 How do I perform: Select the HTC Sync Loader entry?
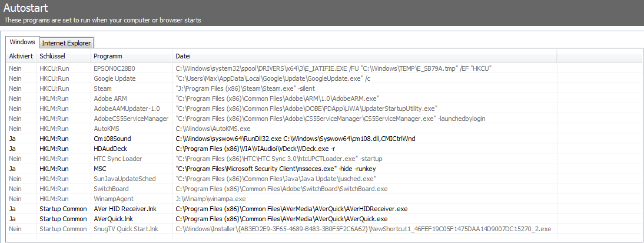pyautogui.click(x=118, y=159)
